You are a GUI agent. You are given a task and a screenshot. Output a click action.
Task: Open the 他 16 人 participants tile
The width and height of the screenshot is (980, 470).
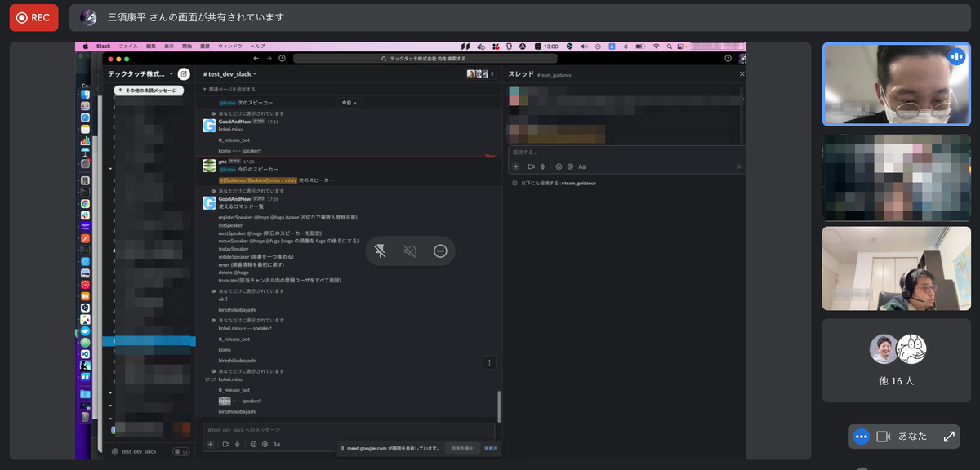tap(897, 361)
